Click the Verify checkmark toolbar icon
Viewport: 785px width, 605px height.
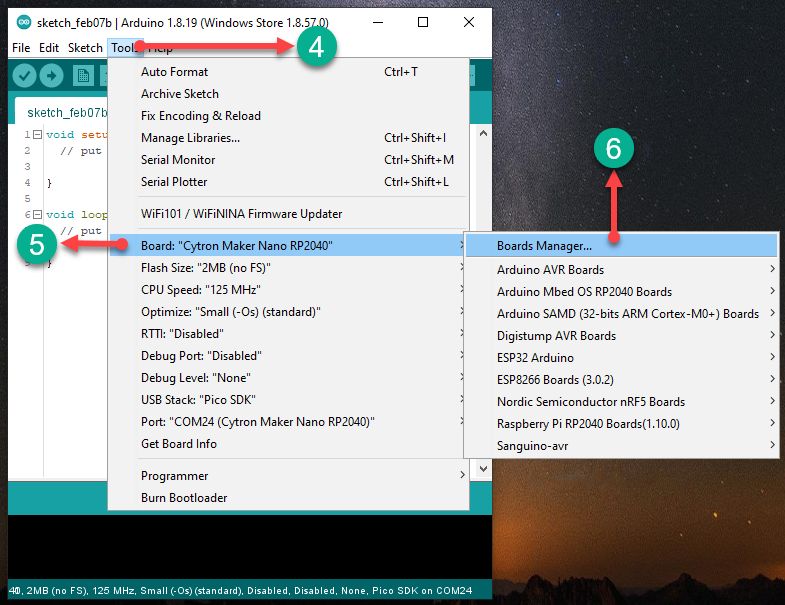[24, 76]
